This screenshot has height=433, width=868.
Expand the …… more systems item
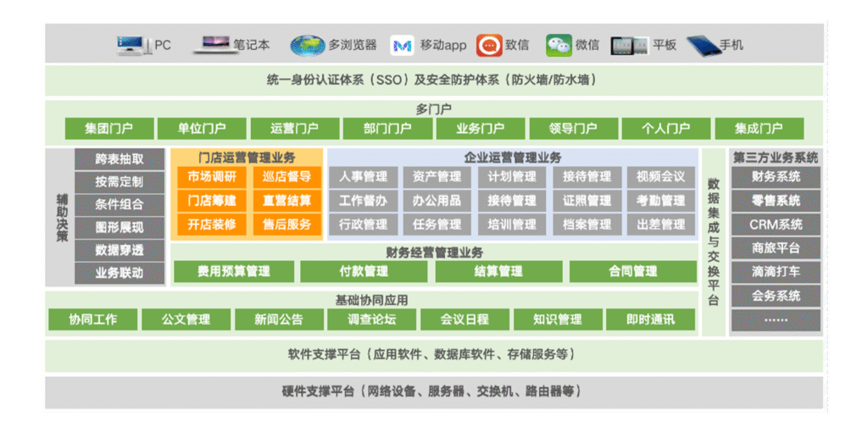click(775, 319)
